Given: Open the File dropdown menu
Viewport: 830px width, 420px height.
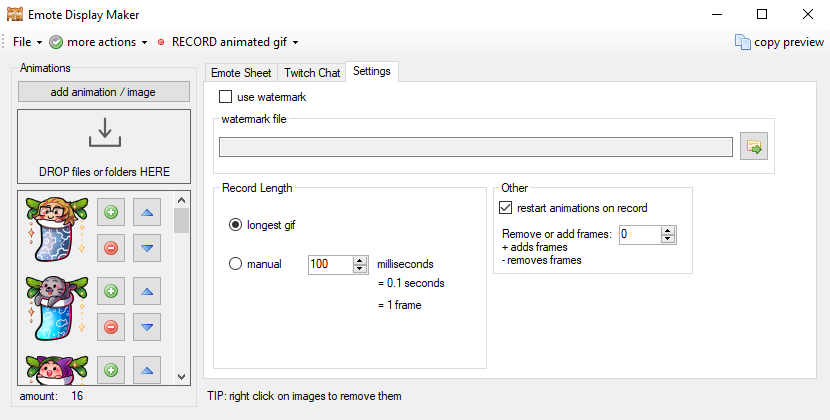Looking at the screenshot, I should point(27,42).
